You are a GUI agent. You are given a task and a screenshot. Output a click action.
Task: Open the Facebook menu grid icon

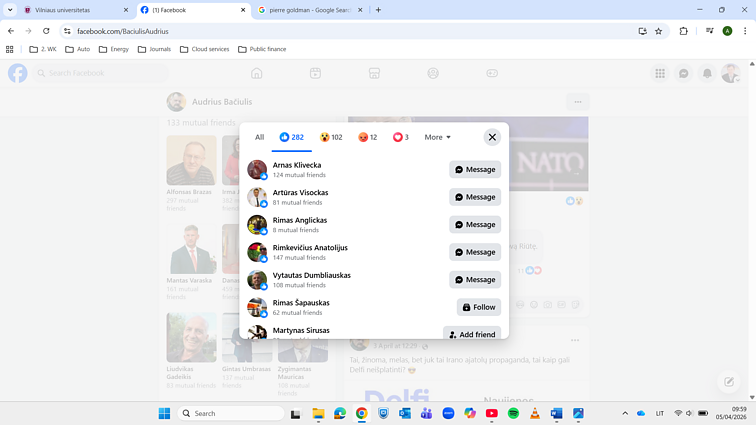pos(660,73)
